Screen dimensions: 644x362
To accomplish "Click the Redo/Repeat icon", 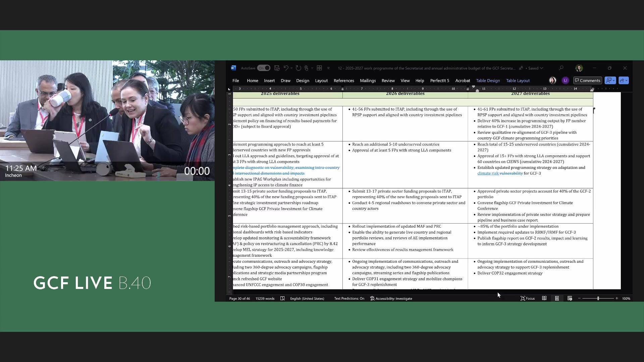I will (x=298, y=68).
